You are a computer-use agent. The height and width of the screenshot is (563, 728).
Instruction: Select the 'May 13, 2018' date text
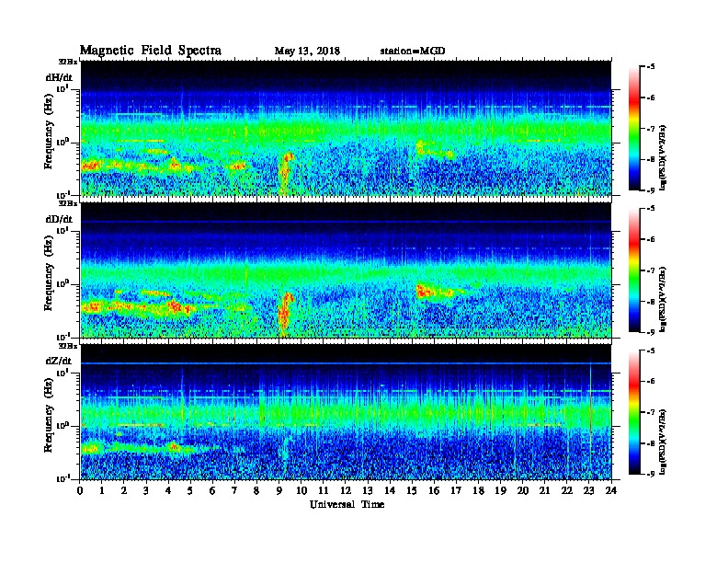(x=307, y=51)
